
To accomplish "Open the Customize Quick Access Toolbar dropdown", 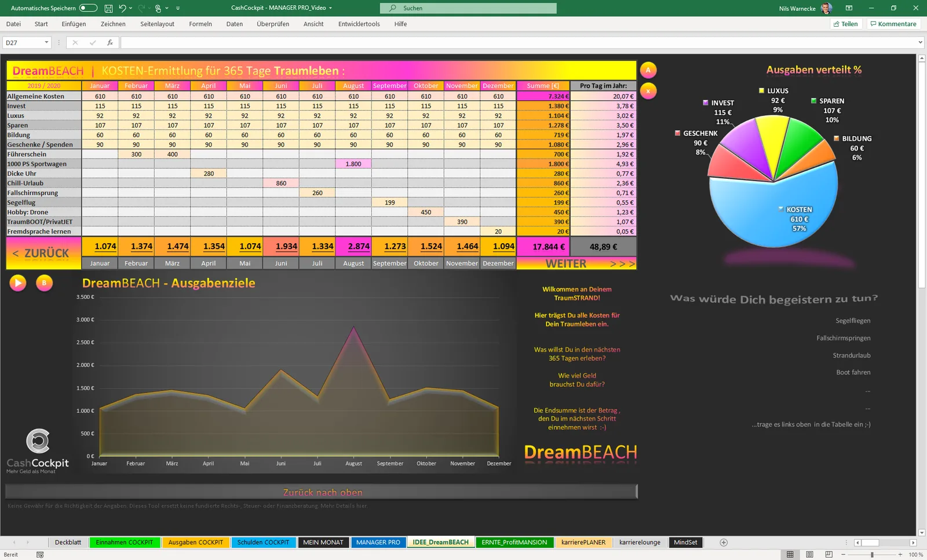I will [178, 8].
